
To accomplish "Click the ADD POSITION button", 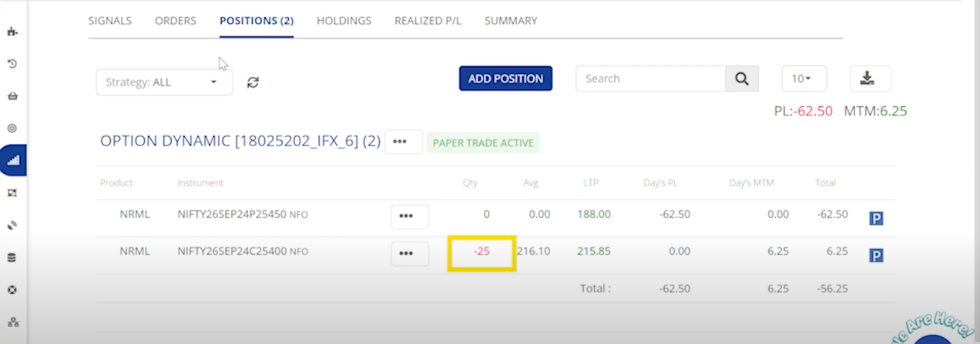I will click(505, 78).
